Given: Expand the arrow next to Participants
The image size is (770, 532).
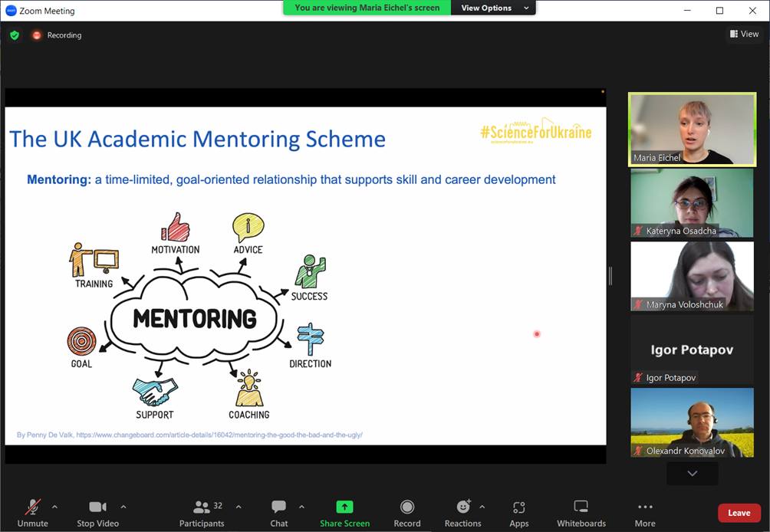Looking at the screenshot, I should coord(239,507).
